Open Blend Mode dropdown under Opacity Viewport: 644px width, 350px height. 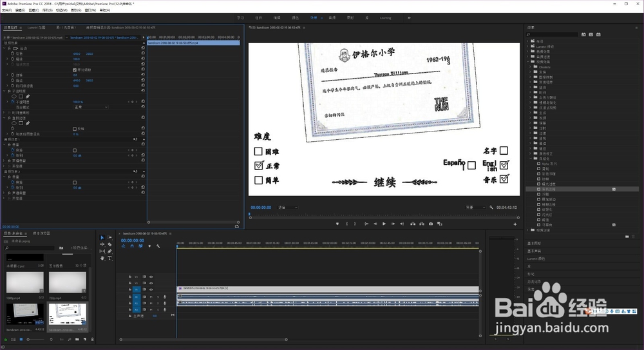(91, 107)
